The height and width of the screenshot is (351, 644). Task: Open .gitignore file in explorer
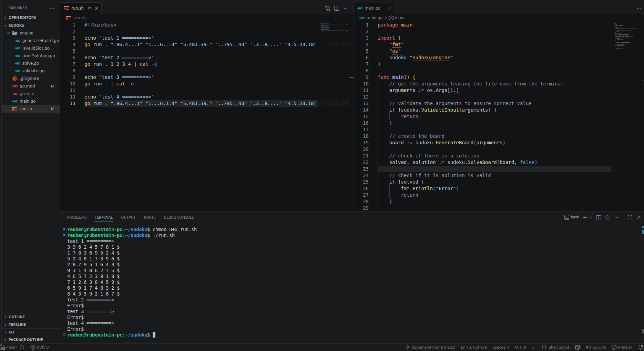pyautogui.click(x=30, y=79)
